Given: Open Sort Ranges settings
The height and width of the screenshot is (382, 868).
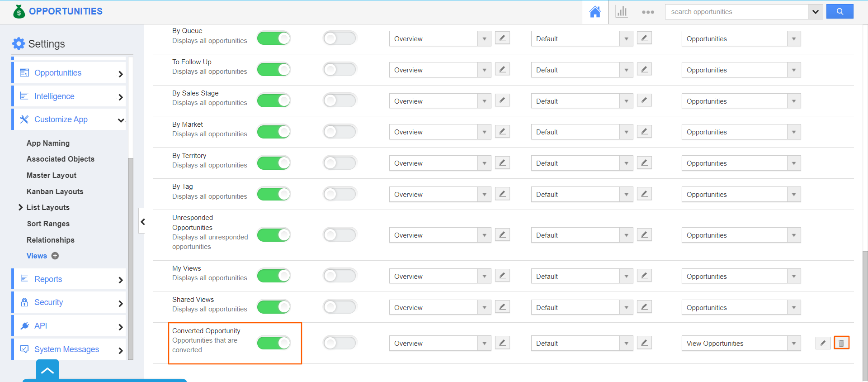Looking at the screenshot, I should 48,224.
